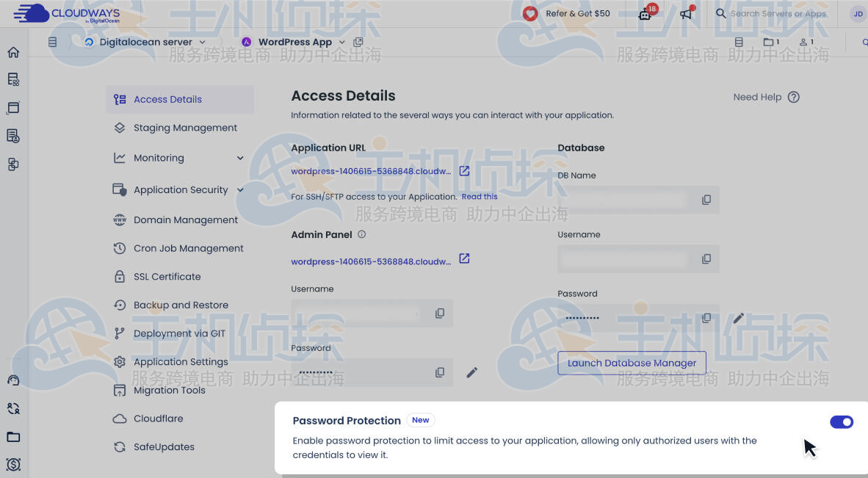Open the document settings icon in sidebar
The height and width of the screenshot is (478, 868).
pyautogui.click(x=13, y=136)
